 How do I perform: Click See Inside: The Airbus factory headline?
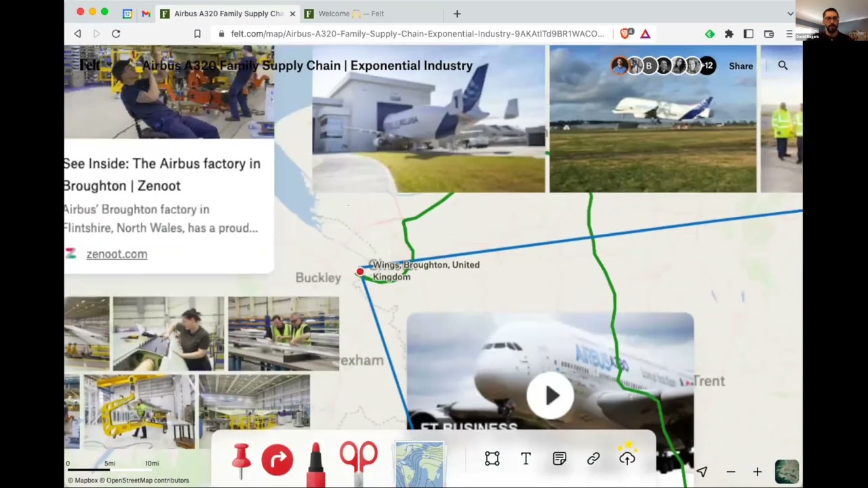pos(161,174)
